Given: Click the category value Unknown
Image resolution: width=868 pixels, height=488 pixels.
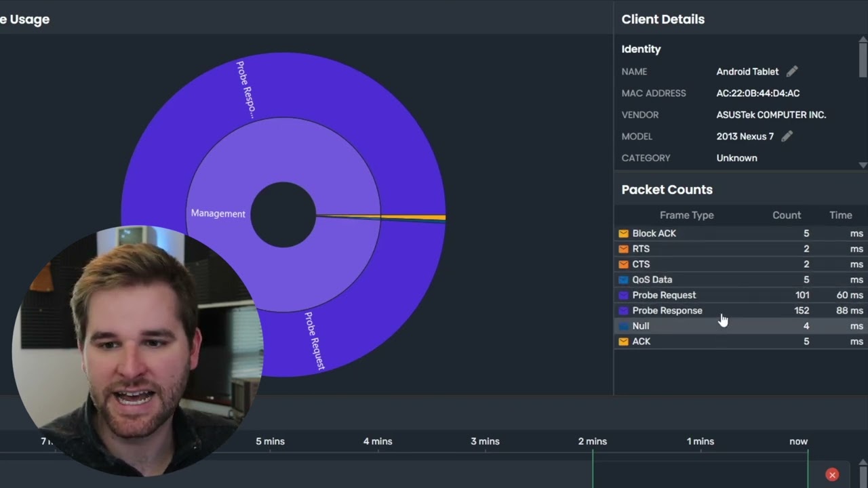Looking at the screenshot, I should tap(737, 158).
